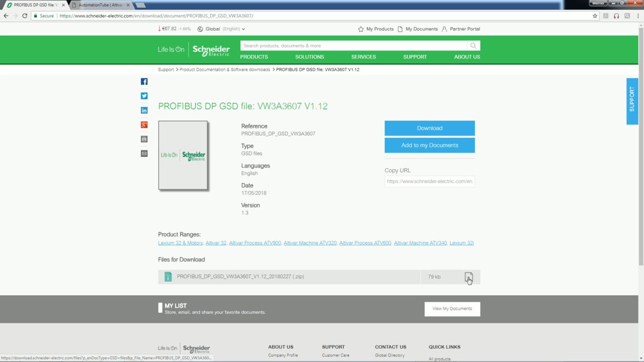Reload the current page
This screenshot has height=362, width=644.
click(25, 16)
